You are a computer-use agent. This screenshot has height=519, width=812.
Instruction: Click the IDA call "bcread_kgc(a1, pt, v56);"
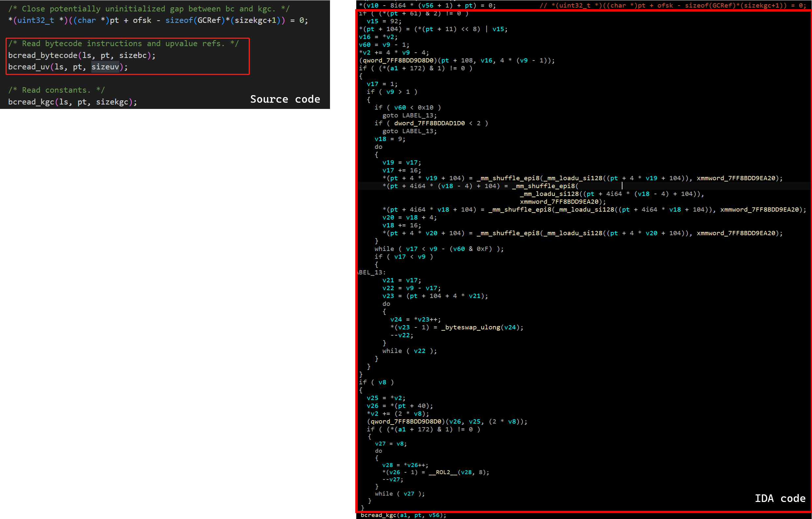coord(404,515)
